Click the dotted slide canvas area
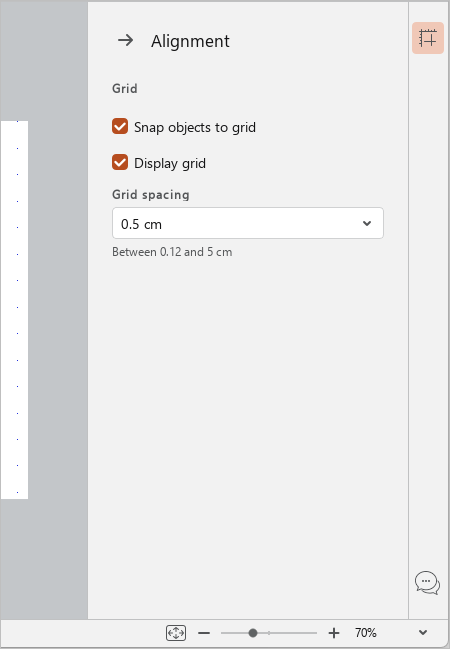 tap(14, 310)
